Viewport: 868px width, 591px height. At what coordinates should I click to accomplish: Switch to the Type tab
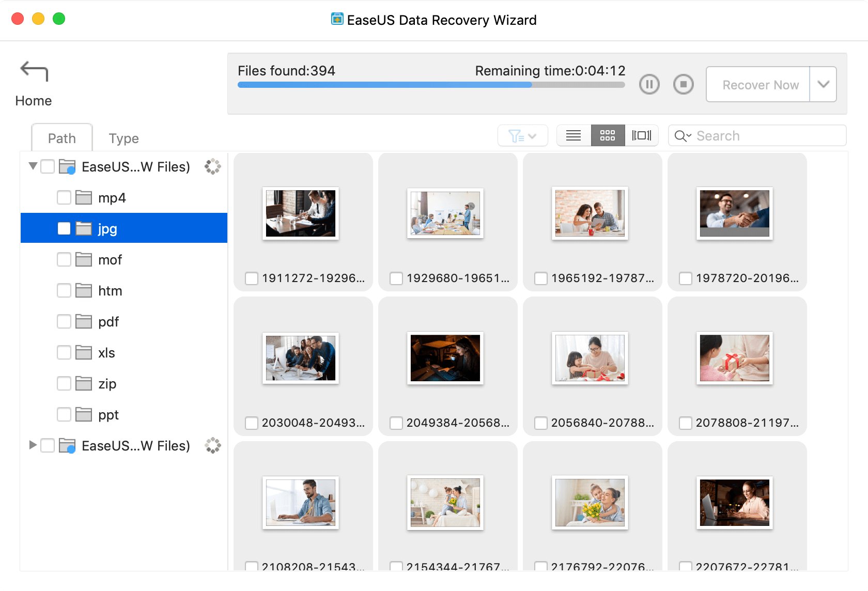(x=123, y=138)
